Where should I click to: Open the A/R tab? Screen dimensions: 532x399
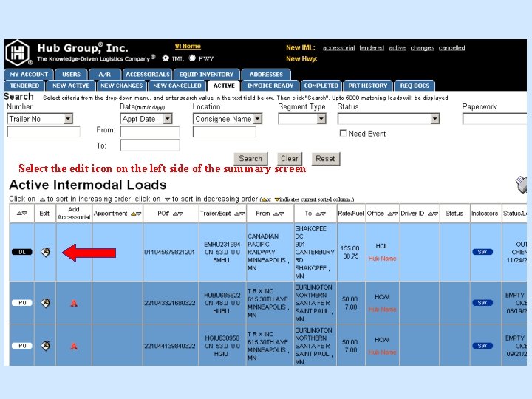(x=104, y=75)
